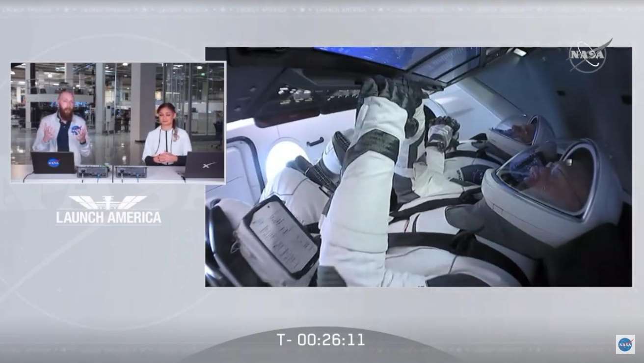Click the left audio mixer box on desk
The width and height of the screenshot is (644, 363).
click(x=92, y=171)
